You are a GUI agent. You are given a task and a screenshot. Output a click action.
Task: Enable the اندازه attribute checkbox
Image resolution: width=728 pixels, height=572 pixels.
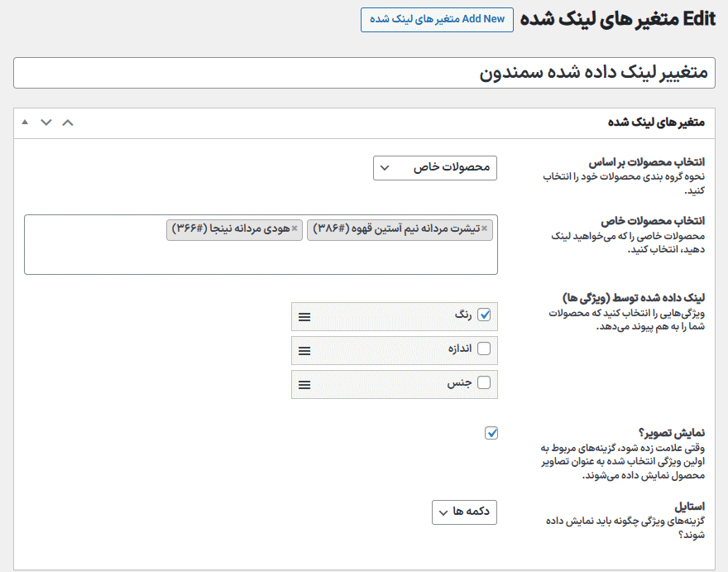point(485,348)
